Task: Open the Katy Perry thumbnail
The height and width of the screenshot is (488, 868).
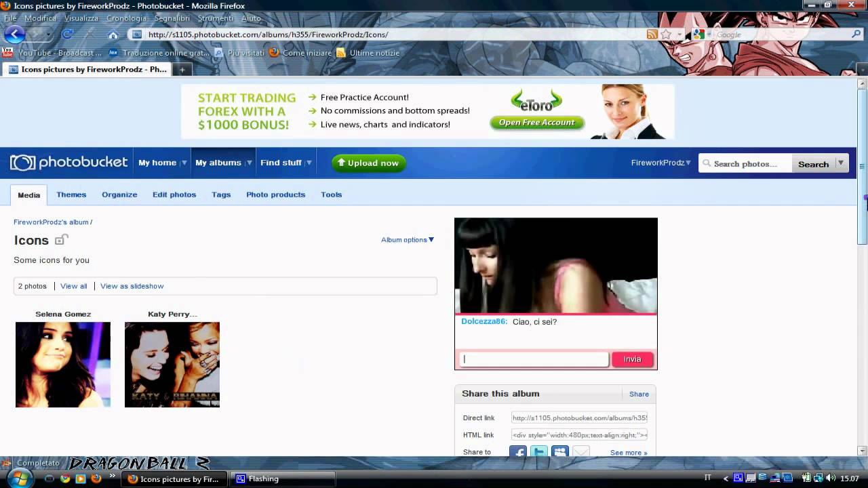Action: click(172, 365)
